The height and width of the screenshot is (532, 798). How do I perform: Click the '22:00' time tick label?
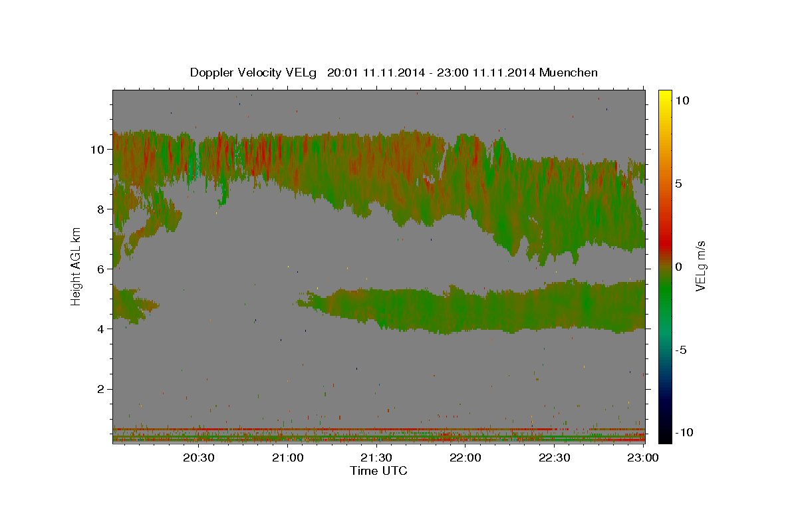(465, 458)
